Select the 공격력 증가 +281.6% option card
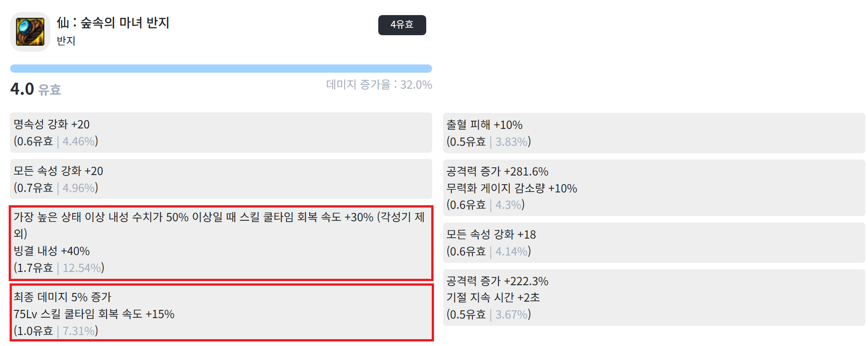 coord(654,188)
